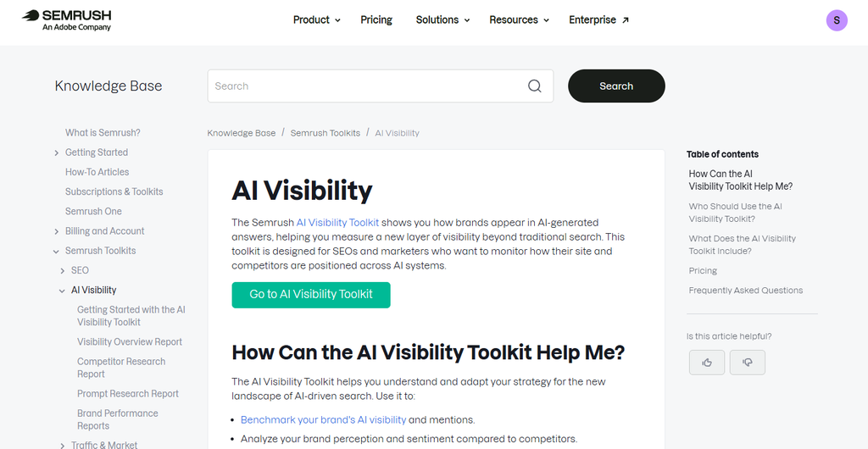Expand the SEO subsection
Screen dimensions: 868x449
click(63, 270)
